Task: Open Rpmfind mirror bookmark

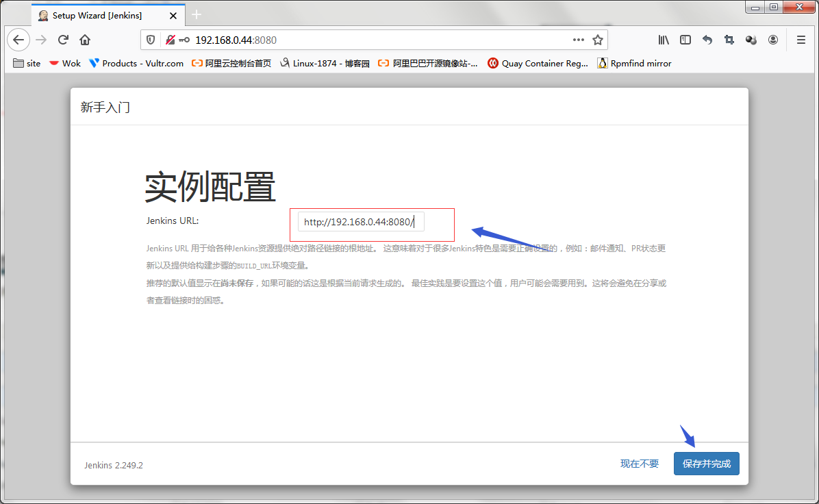Action: click(x=634, y=63)
